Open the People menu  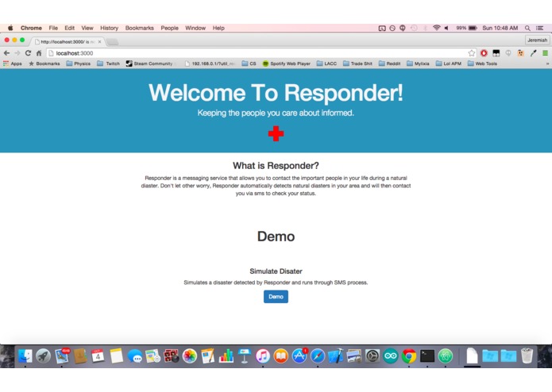pyautogui.click(x=169, y=28)
